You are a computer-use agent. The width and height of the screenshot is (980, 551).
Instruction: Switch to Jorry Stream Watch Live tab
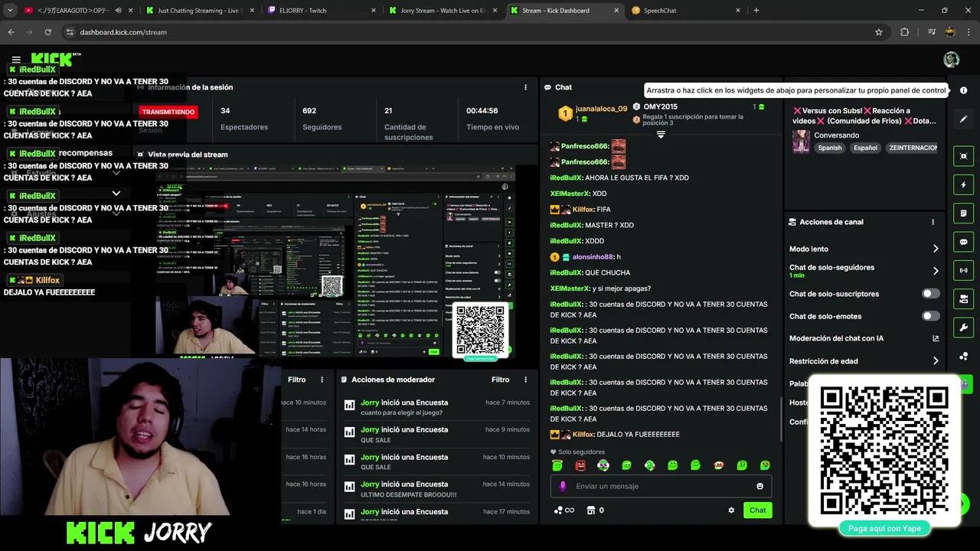pyautogui.click(x=444, y=11)
